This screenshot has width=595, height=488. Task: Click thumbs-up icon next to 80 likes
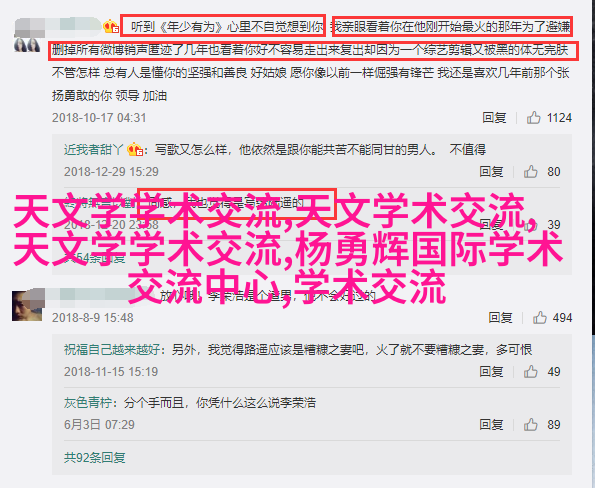[530, 172]
